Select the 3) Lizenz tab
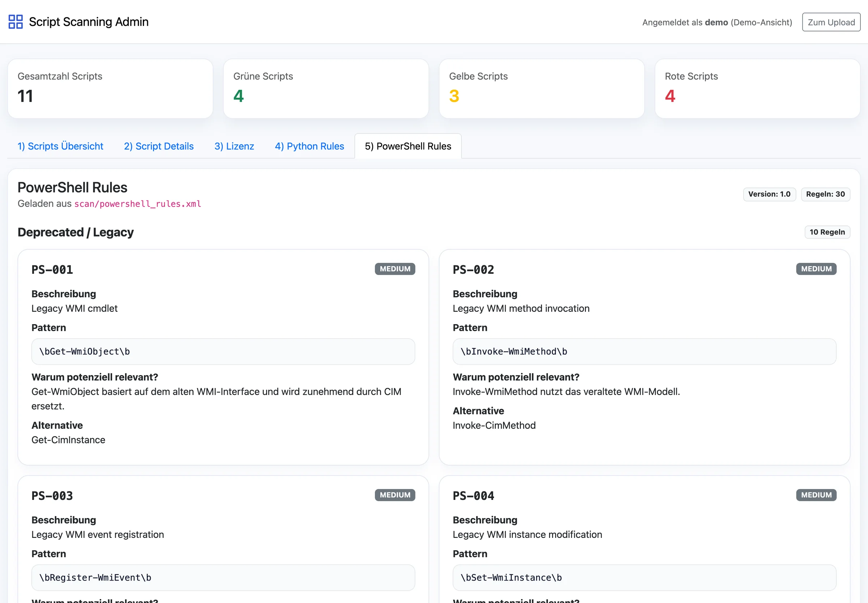 tap(234, 146)
